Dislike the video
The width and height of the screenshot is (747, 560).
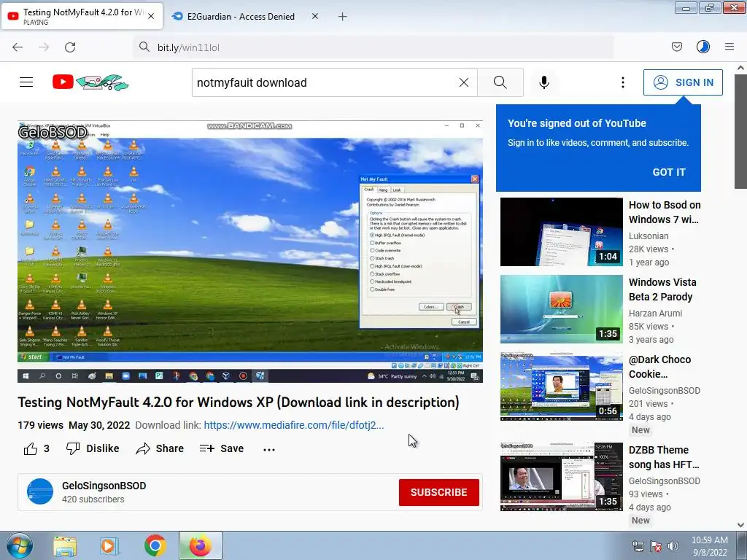93,448
